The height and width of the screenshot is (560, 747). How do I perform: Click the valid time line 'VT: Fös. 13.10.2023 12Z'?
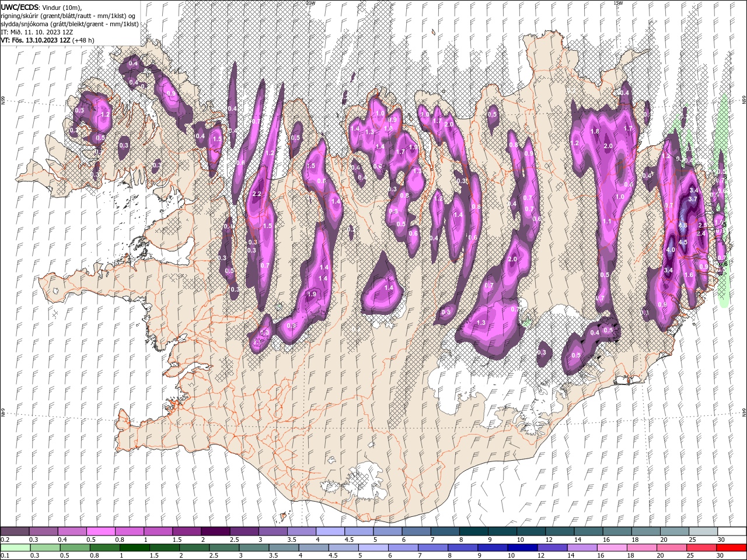pos(36,40)
